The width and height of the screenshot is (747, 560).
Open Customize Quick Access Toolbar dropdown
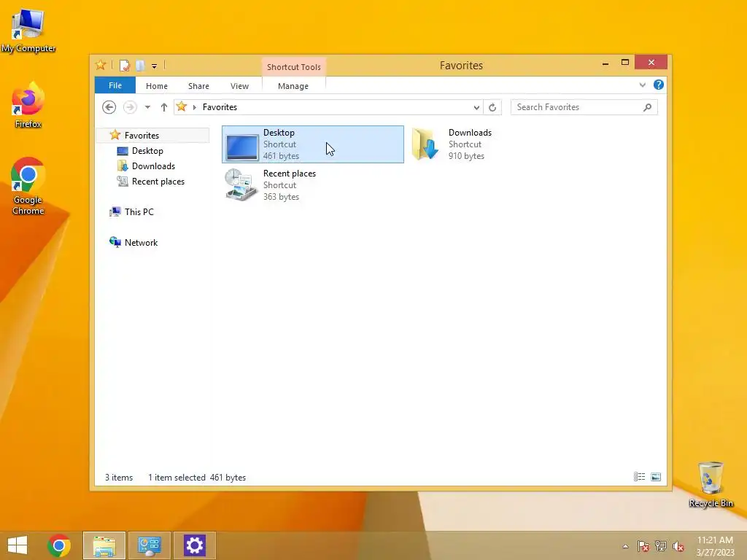pos(155,66)
